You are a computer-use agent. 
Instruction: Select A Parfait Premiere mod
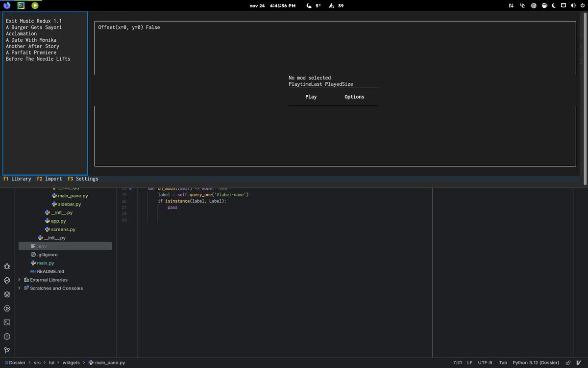[31, 53]
